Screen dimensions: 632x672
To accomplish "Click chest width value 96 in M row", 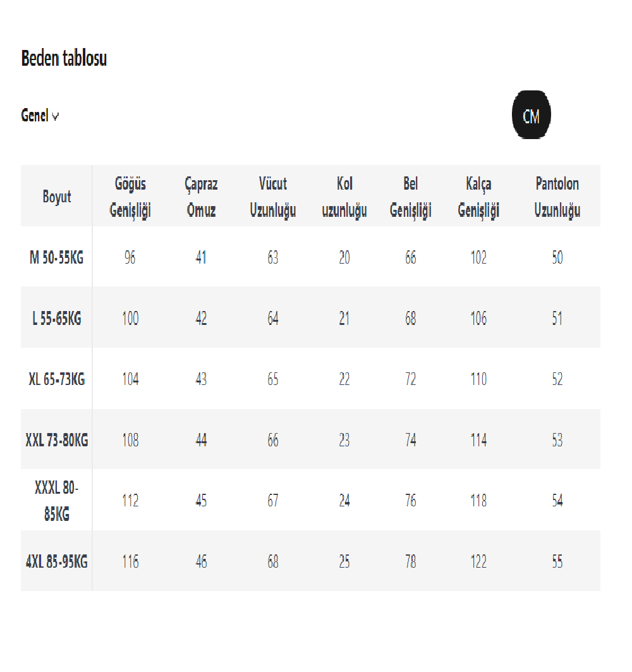I will pos(130,258).
